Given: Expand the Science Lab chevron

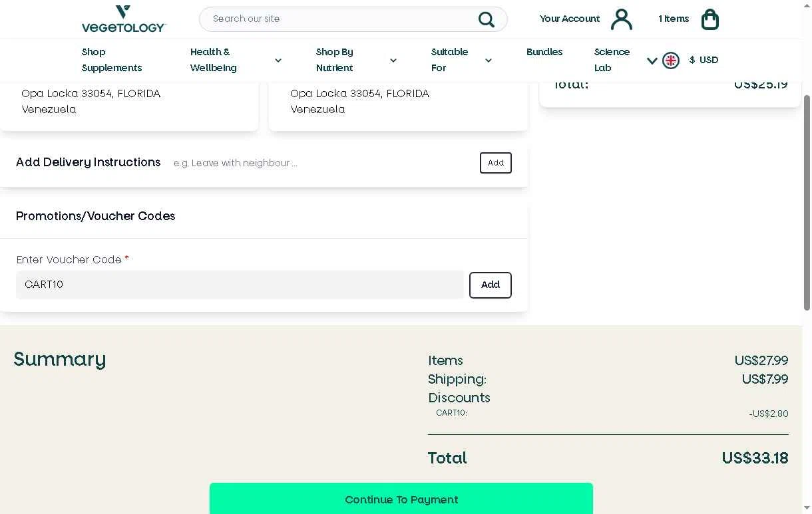Looking at the screenshot, I should pyautogui.click(x=652, y=61).
